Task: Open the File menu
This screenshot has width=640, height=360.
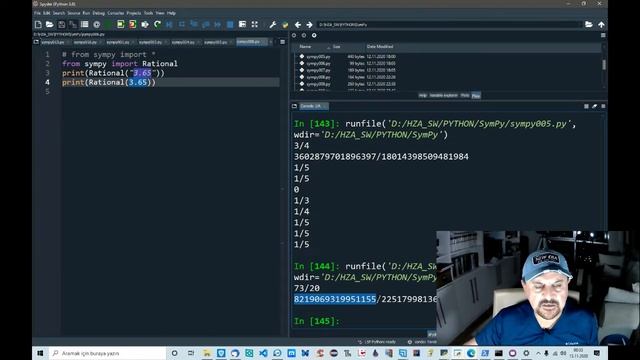Action: pos(37,13)
